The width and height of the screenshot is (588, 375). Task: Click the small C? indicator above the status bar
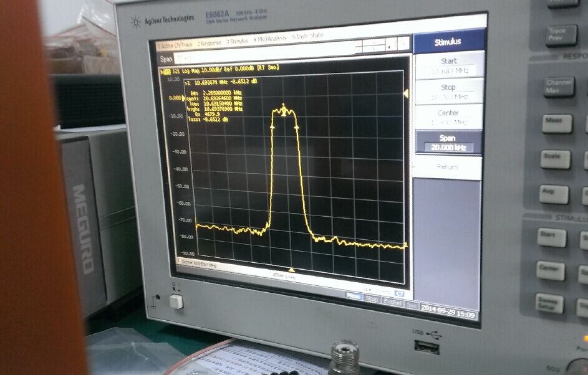tap(399, 293)
